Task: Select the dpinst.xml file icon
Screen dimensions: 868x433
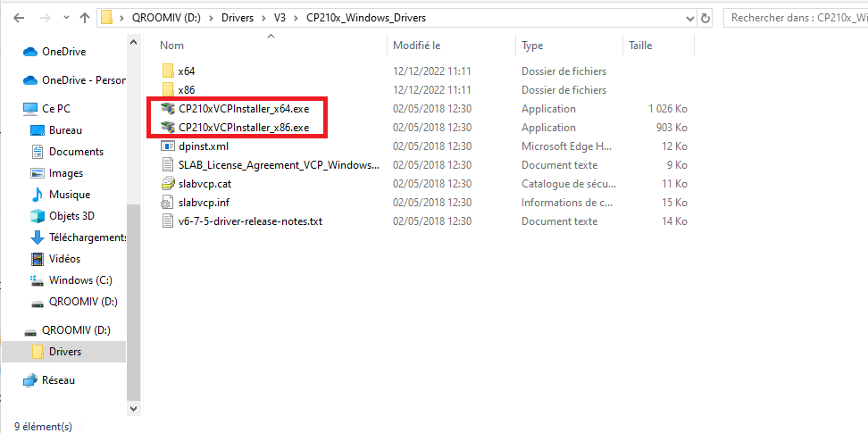Action: click(x=168, y=146)
